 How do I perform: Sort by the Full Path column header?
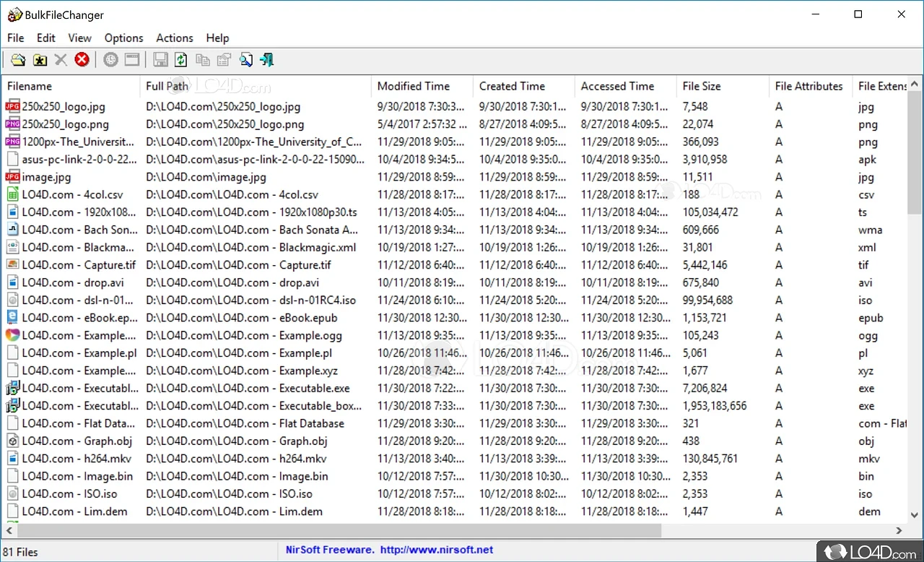(x=256, y=86)
